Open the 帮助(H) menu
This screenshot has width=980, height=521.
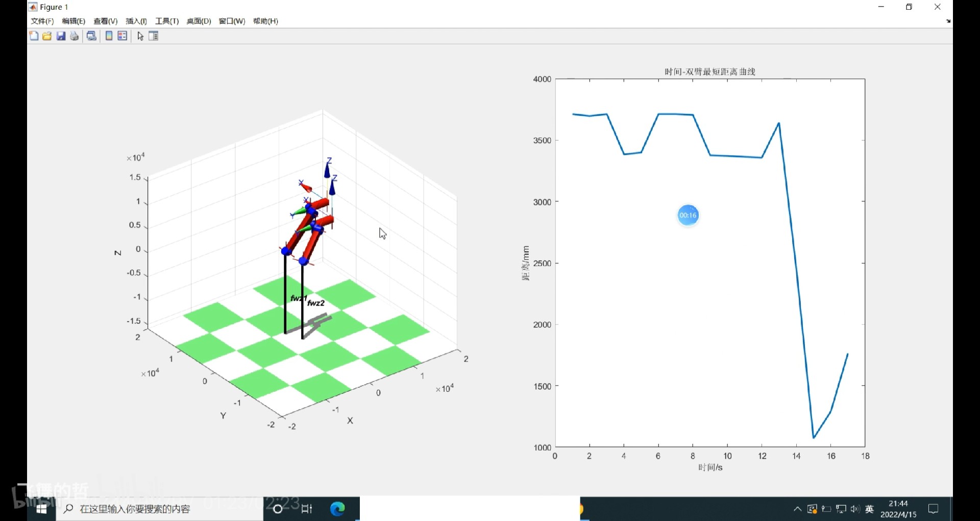tap(266, 21)
